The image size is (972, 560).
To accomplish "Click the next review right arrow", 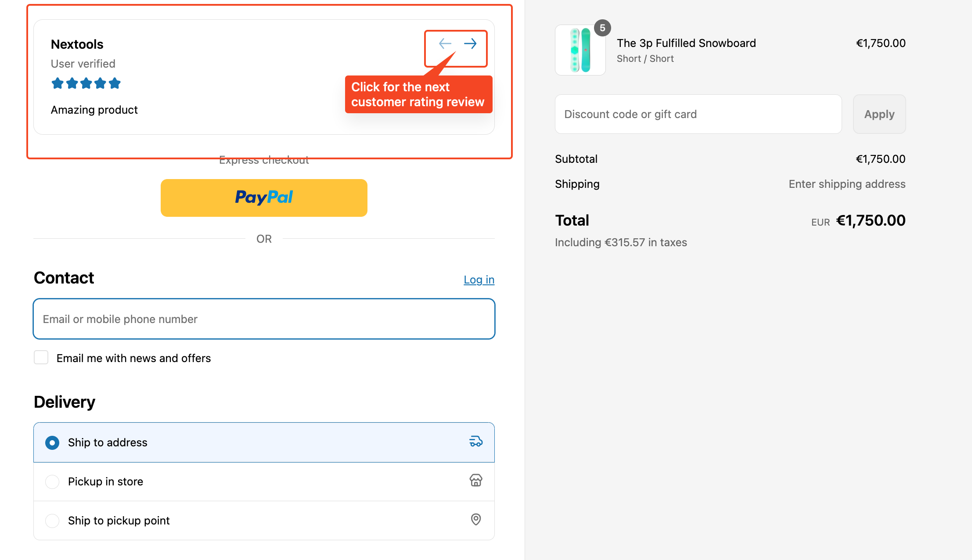I will point(470,43).
